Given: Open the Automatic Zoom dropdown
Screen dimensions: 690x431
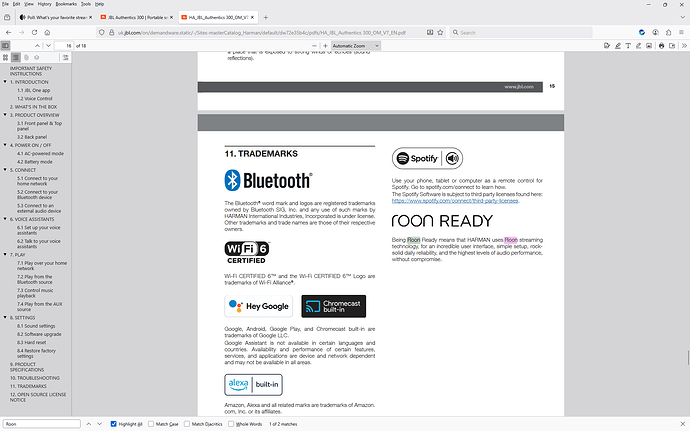Looking at the screenshot, I should pyautogui.click(x=356, y=45).
